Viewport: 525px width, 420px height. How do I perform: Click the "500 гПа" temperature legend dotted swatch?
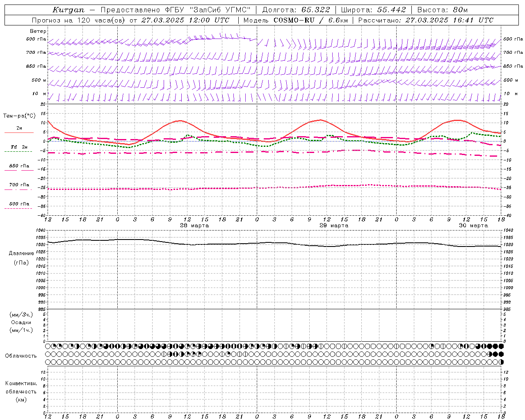coord(18,208)
